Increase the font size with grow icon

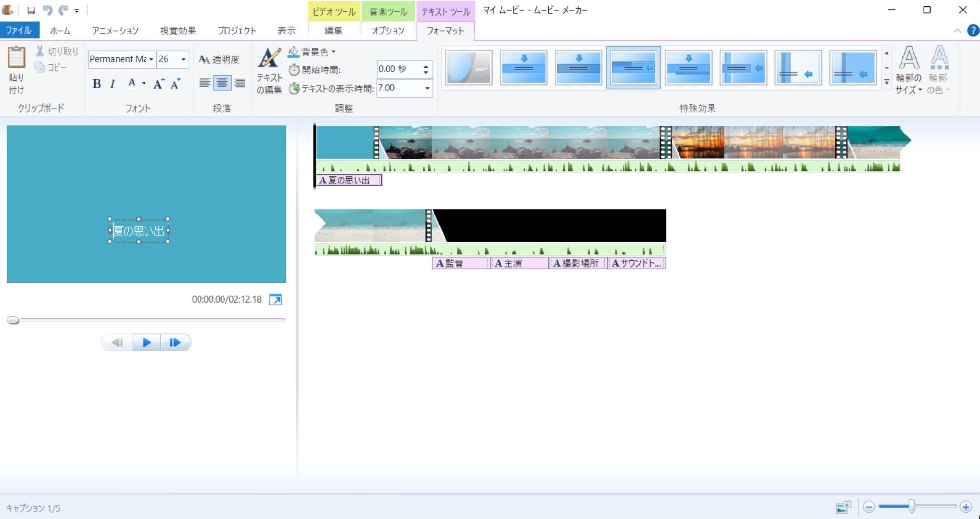(159, 84)
